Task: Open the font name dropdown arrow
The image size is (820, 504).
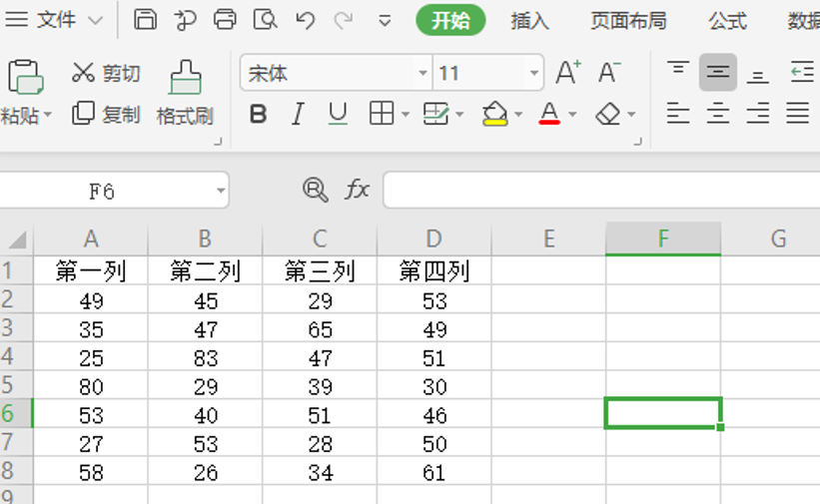Action: [x=422, y=73]
